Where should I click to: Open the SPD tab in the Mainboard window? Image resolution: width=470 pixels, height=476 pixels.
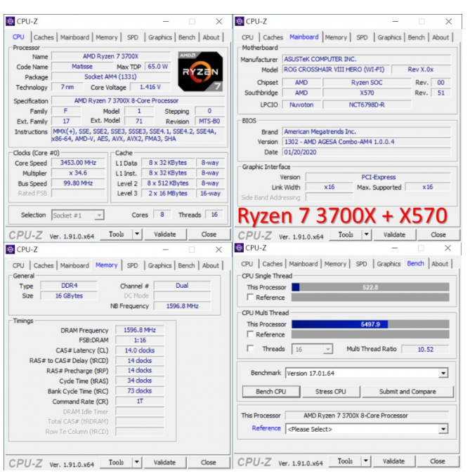tap(362, 37)
